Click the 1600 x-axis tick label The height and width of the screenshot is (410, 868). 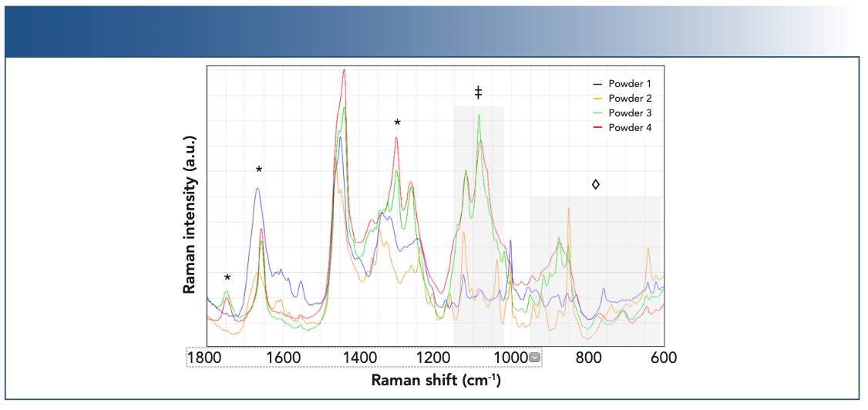pos(282,358)
